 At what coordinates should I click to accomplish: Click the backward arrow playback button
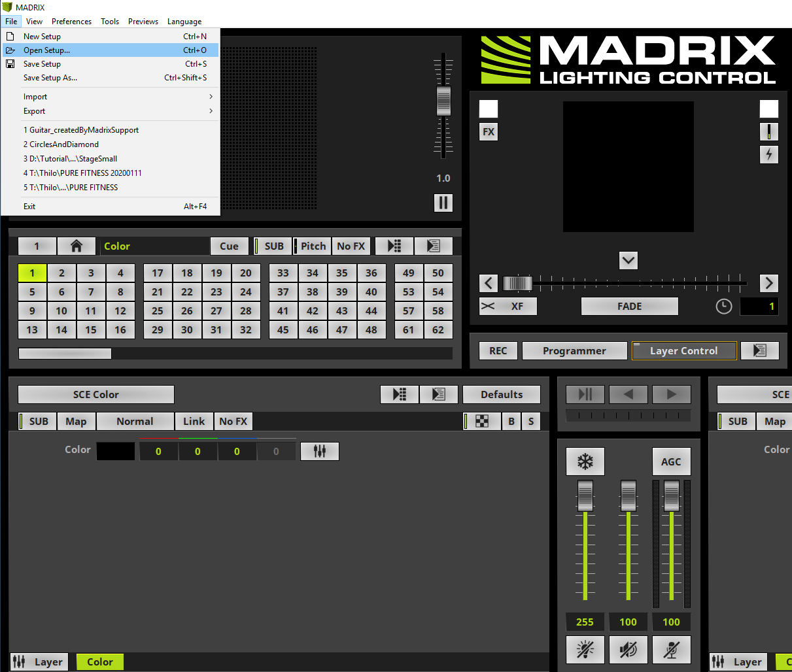coord(628,394)
